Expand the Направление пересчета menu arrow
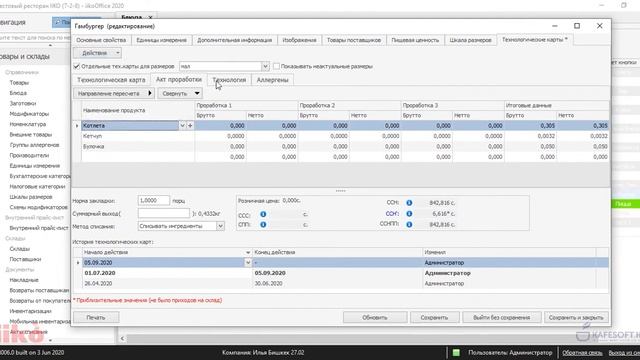 150,93
